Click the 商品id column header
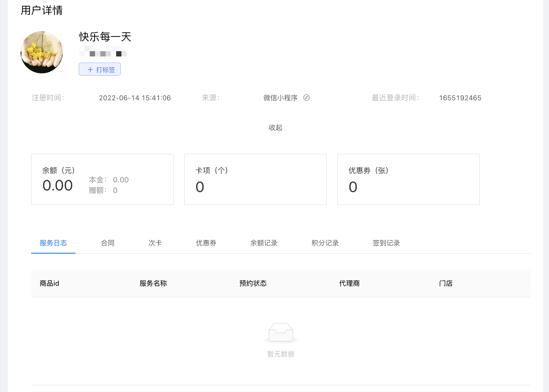The image size is (549, 392). (49, 283)
